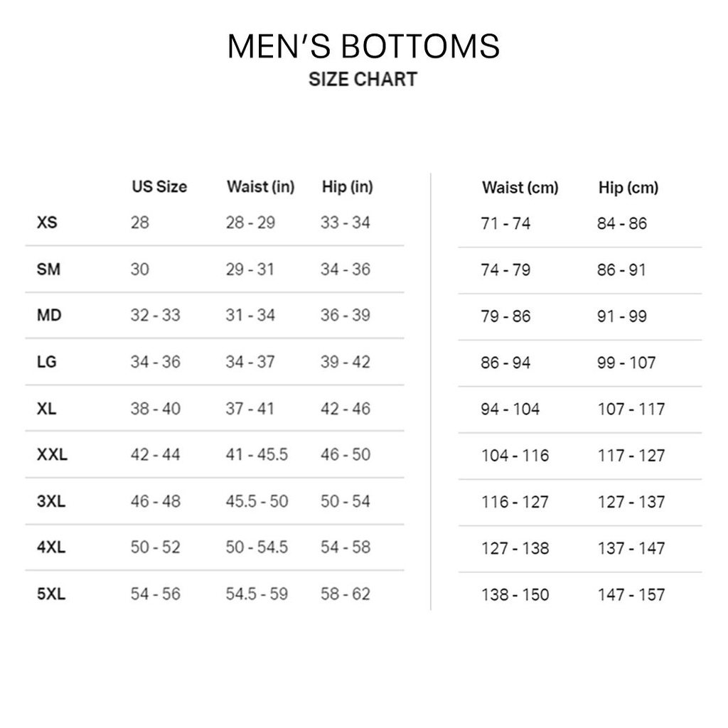Select the MD size row label
The image size is (728, 728).
coord(49,315)
